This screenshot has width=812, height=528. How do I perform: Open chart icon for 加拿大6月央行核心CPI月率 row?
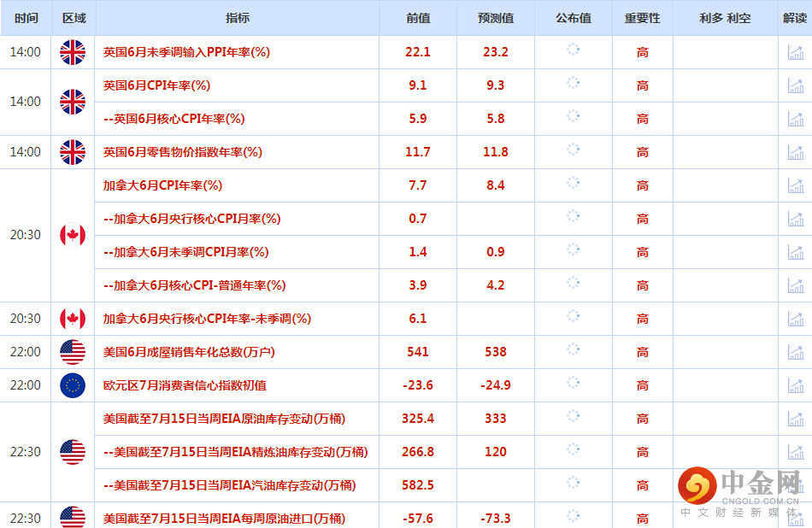[x=796, y=219]
